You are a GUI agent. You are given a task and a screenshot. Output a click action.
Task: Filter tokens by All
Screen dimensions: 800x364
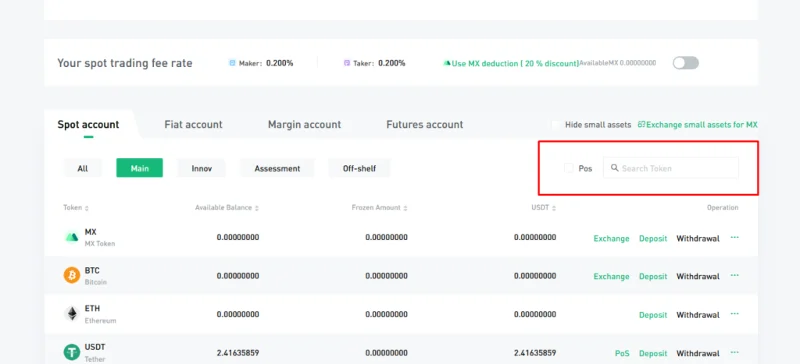pos(83,168)
